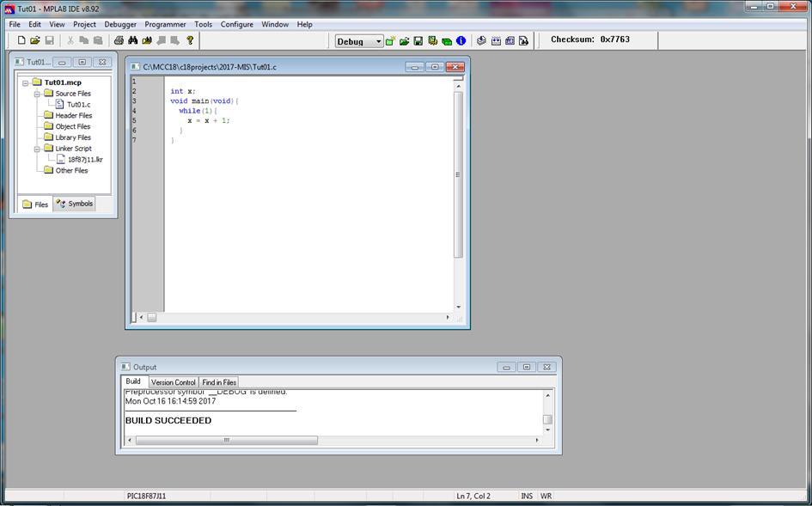Click the Print toolbar icon

(x=119, y=40)
